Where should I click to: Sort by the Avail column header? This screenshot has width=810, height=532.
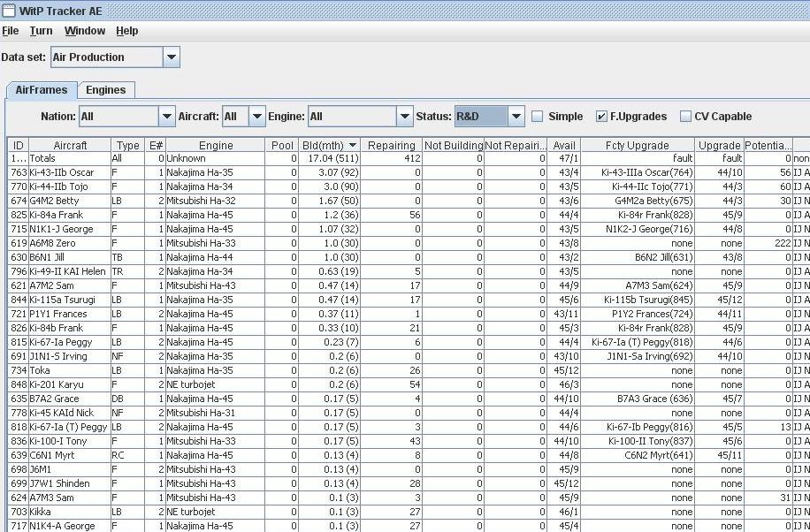(563, 146)
